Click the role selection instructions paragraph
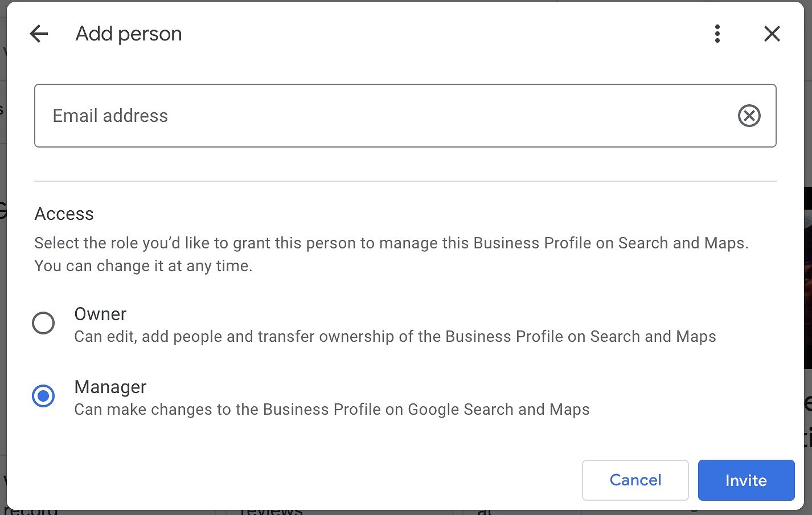 click(391, 254)
